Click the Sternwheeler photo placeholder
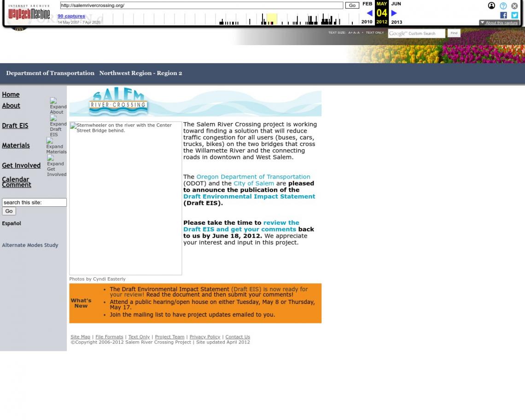Viewport: 525px width, 420px height. pyautogui.click(x=126, y=198)
